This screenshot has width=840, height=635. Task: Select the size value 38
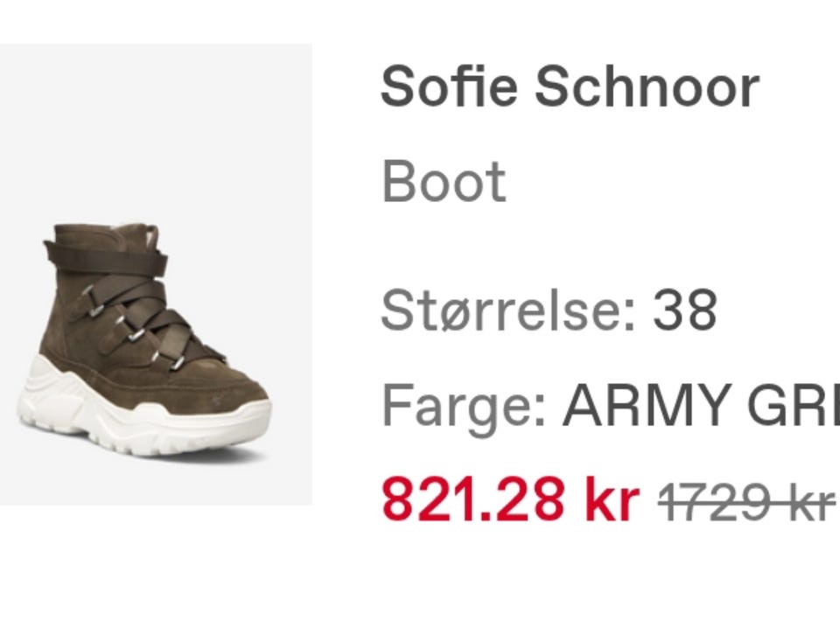(684, 311)
